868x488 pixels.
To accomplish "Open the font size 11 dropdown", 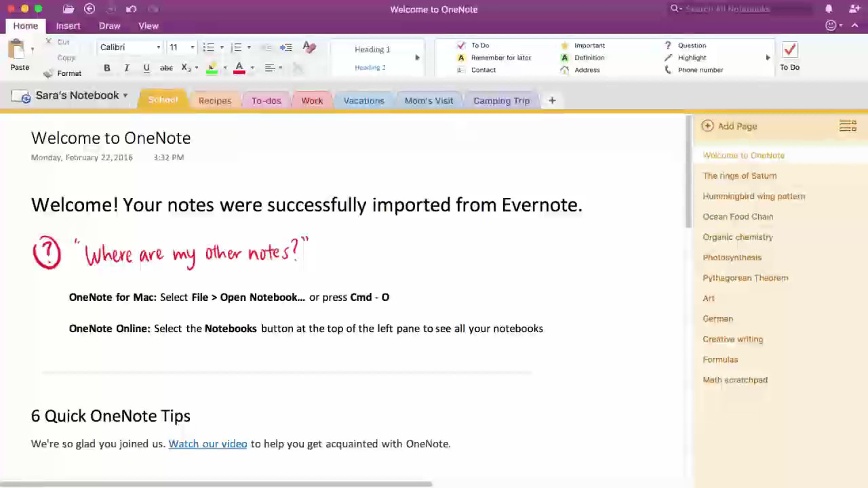I will [192, 47].
